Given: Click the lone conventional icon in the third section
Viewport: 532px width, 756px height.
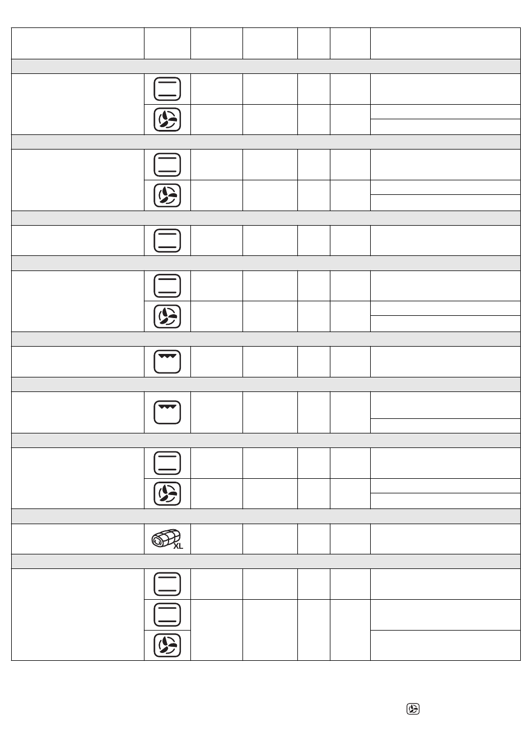Looking at the screenshot, I should [x=167, y=240].
